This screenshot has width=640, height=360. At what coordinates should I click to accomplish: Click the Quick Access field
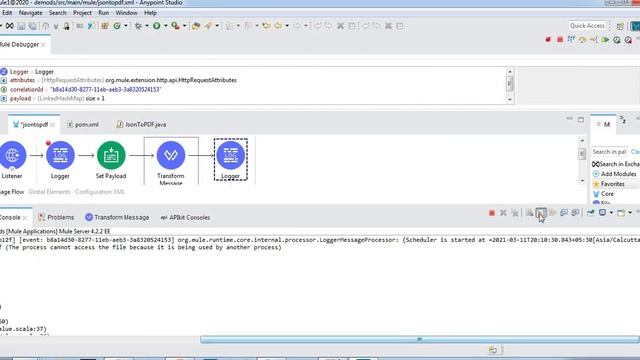[587, 26]
